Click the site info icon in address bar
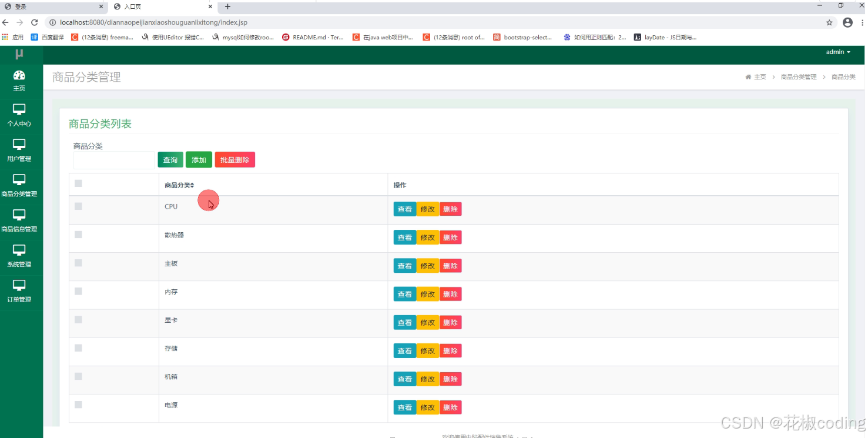 click(x=52, y=22)
